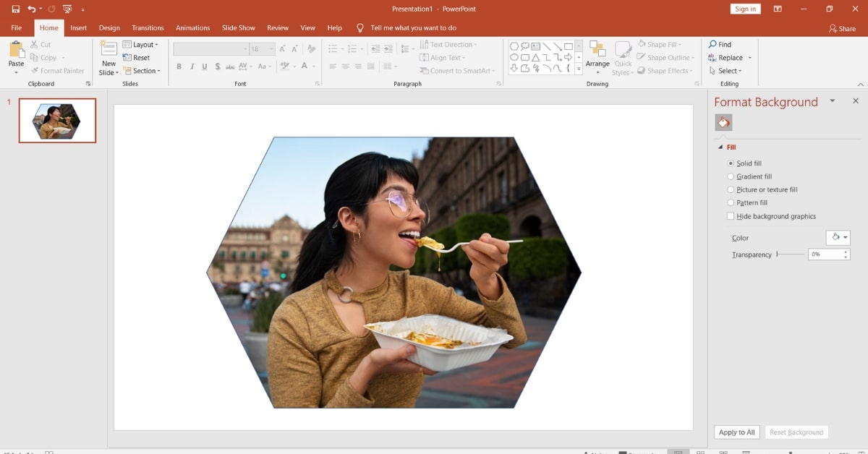Expand the shapes gallery More arrow
This screenshot has height=454, width=868.
point(579,69)
